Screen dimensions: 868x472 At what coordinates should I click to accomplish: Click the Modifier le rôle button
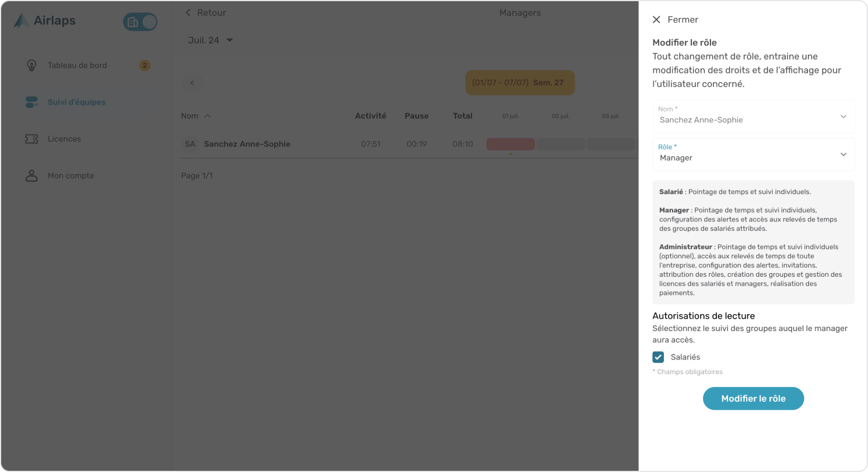coord(753,399)
